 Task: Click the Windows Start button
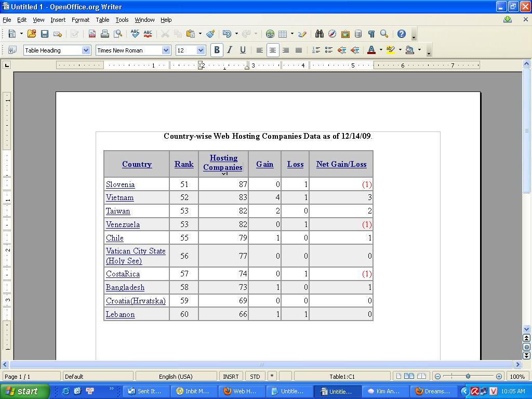click(24, 391)
